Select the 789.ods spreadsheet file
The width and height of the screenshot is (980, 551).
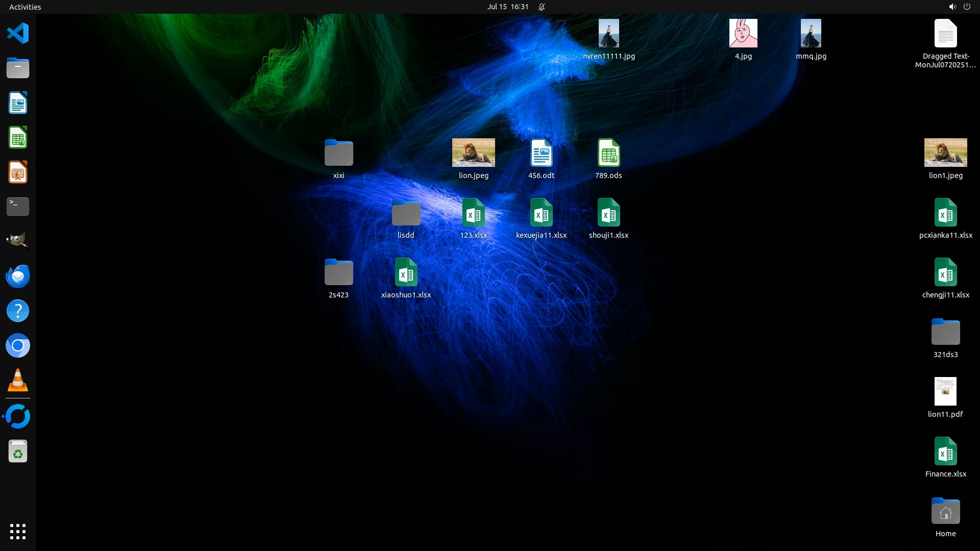[x=608, y=153]
